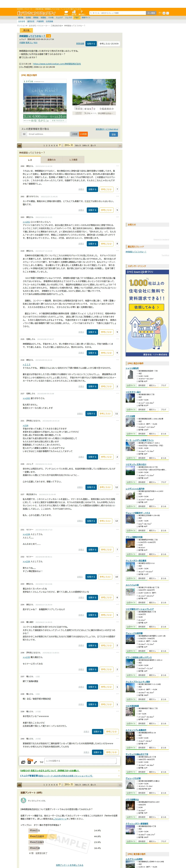Click chevron at right of お知らせ notice row

pyautogui.click(x=119, y=771)
